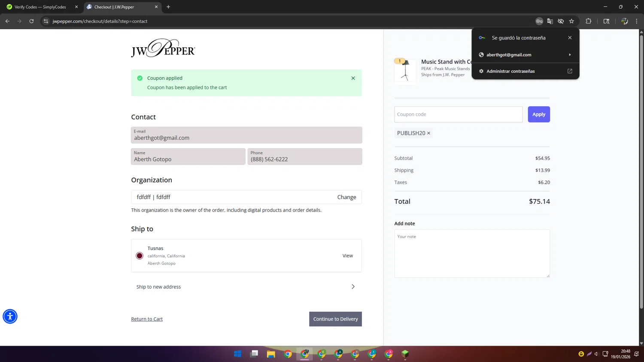Click the Your note text area
Viewport: 644px width, 362px height.
(472, 253)
